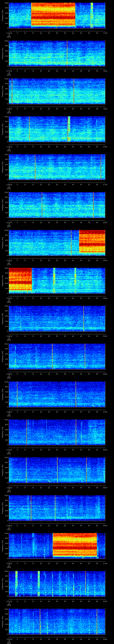Viewport: 114px width, 644px height.
Task: Click the 2:20:00 start time label
Action: pos(9,184)
